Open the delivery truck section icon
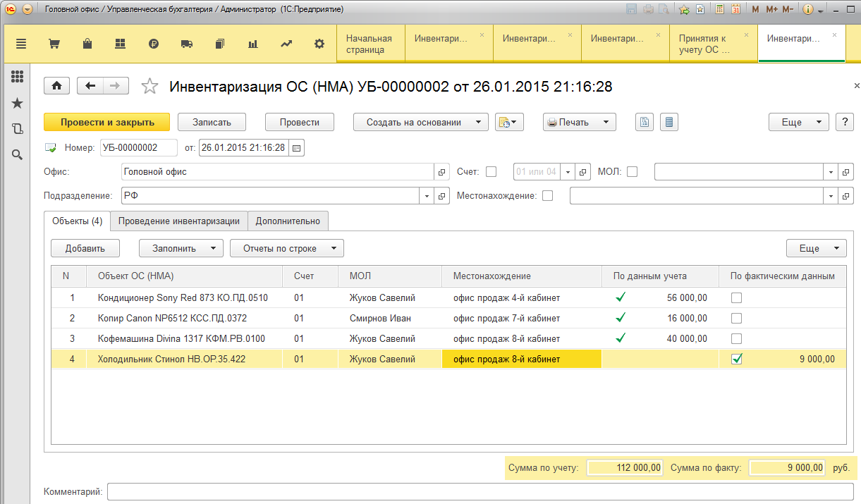 point(187,44)
